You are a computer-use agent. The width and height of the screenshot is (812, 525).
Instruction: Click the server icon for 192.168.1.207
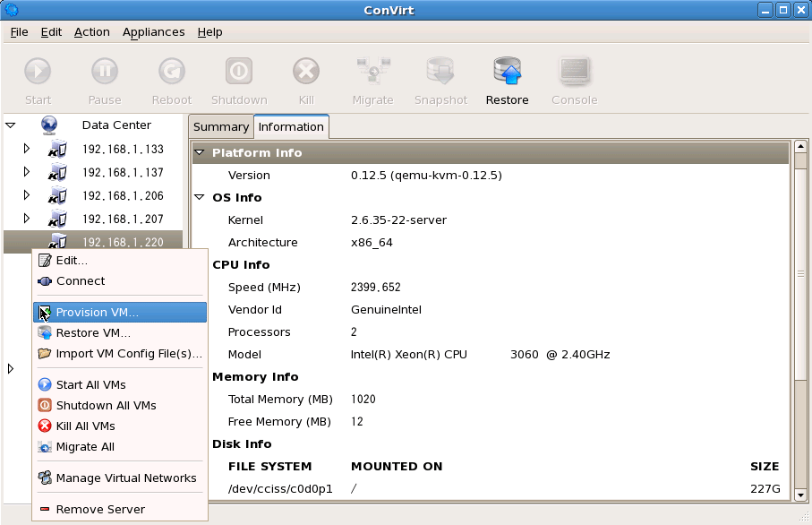pyautogui.click(x=57, y=219)
